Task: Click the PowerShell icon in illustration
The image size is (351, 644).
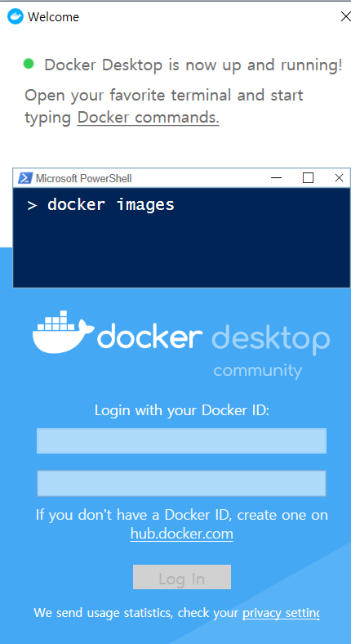Action: pos(25,178)
